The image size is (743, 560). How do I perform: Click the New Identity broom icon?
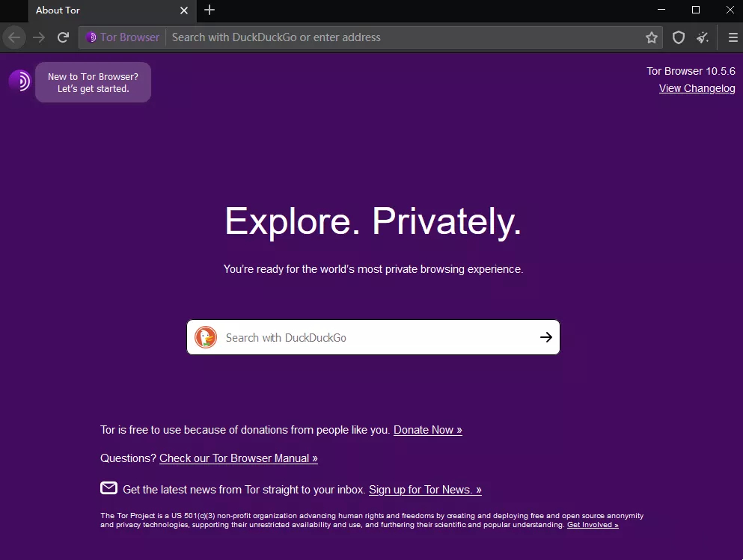pos(703,37)
